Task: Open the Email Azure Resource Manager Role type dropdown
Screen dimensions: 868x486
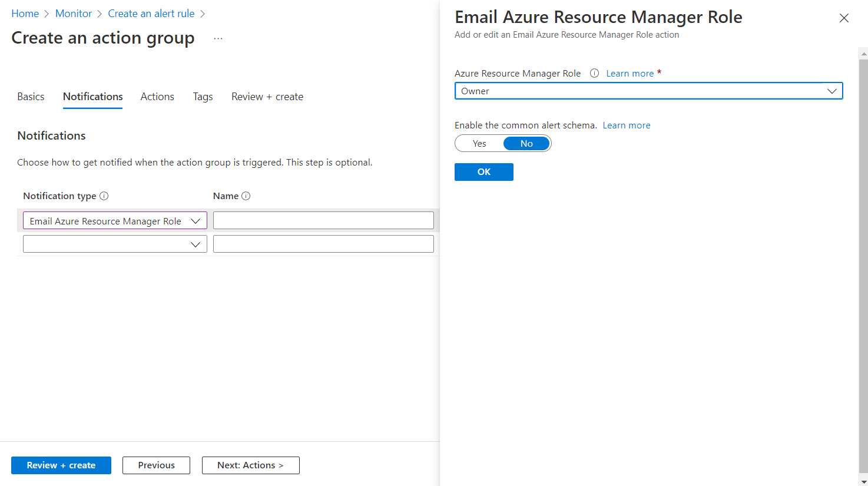Action: point(115,221)
